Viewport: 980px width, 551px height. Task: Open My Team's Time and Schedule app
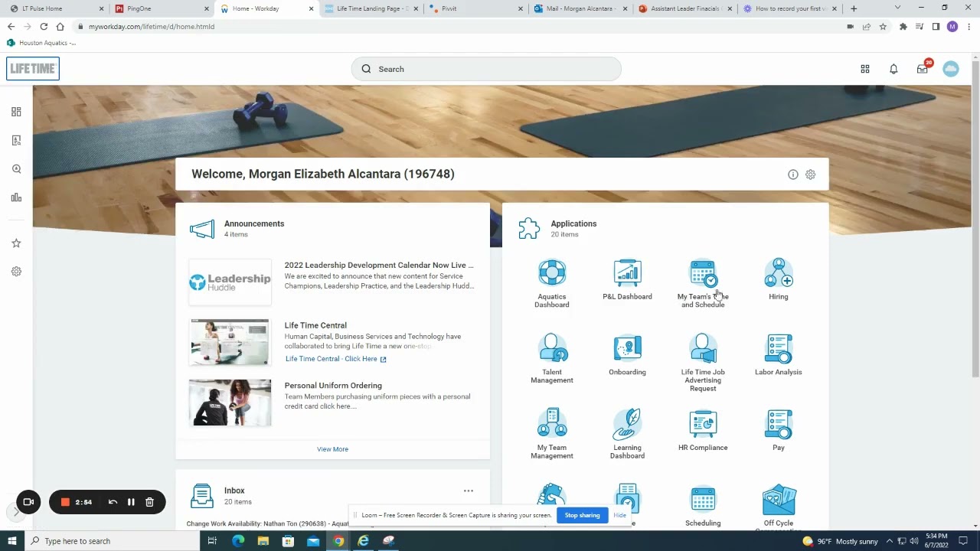tap(703, 283)
